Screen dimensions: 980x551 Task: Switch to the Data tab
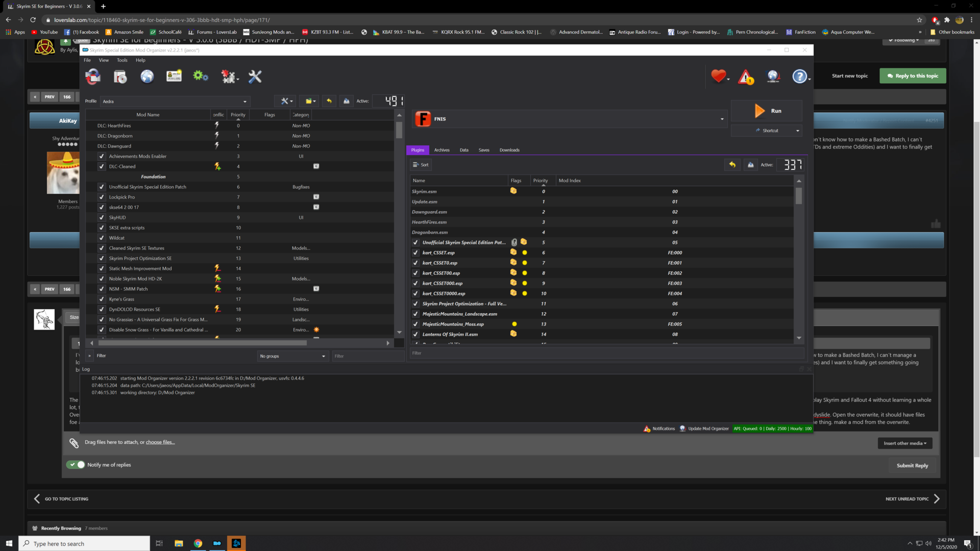[x=464, y=150]
